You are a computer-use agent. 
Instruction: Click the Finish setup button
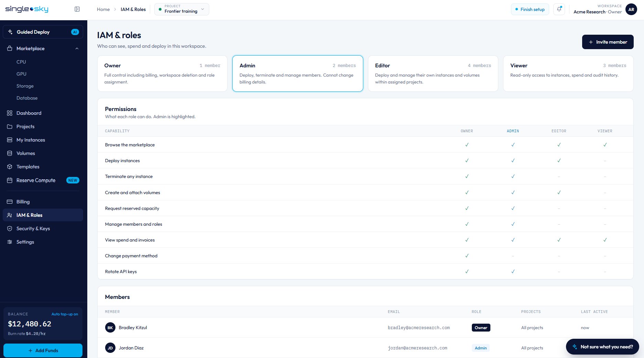click(x=530, y=9)
